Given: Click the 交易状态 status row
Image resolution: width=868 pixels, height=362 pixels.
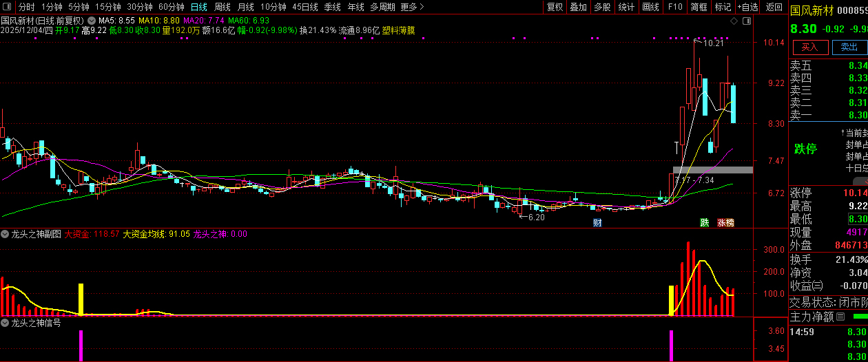Looking at the screenshot, I should point(829,303).
